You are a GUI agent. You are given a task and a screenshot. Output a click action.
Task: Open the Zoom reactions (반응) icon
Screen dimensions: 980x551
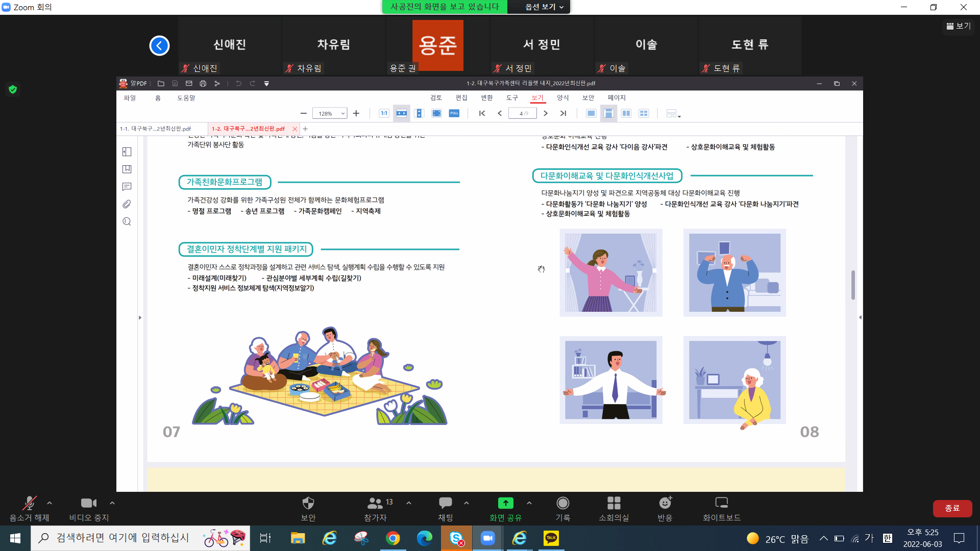pyautogui.click(x=665, y=504)
